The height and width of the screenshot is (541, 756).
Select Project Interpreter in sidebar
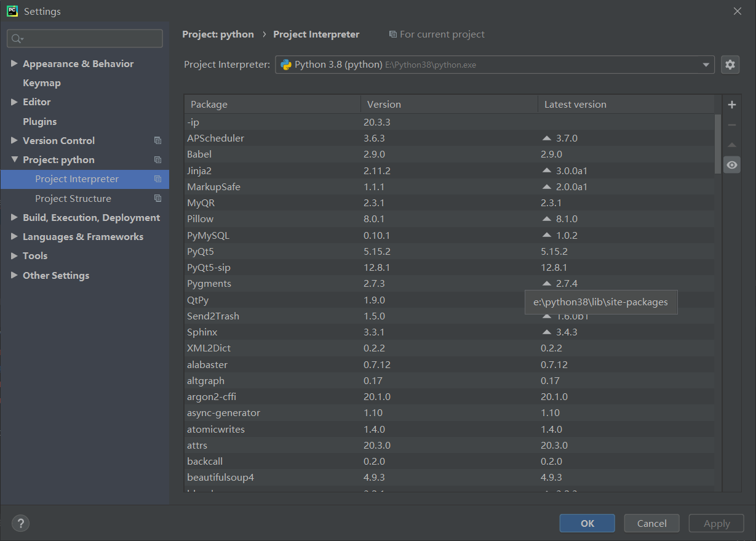[85, 179]
